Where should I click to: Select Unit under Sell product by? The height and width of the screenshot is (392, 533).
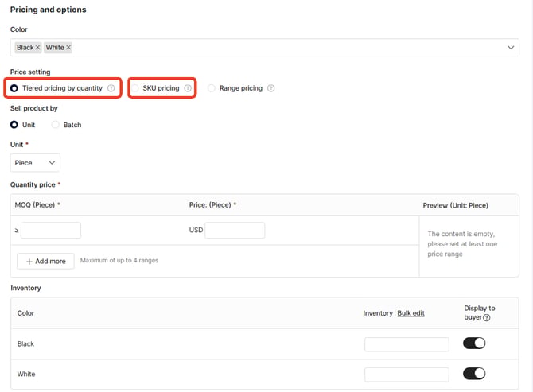(14, 125)
